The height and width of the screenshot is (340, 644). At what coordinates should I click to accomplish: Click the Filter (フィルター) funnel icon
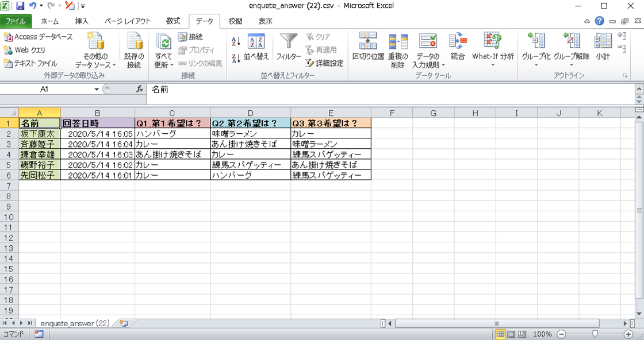(x=288, y=42)
